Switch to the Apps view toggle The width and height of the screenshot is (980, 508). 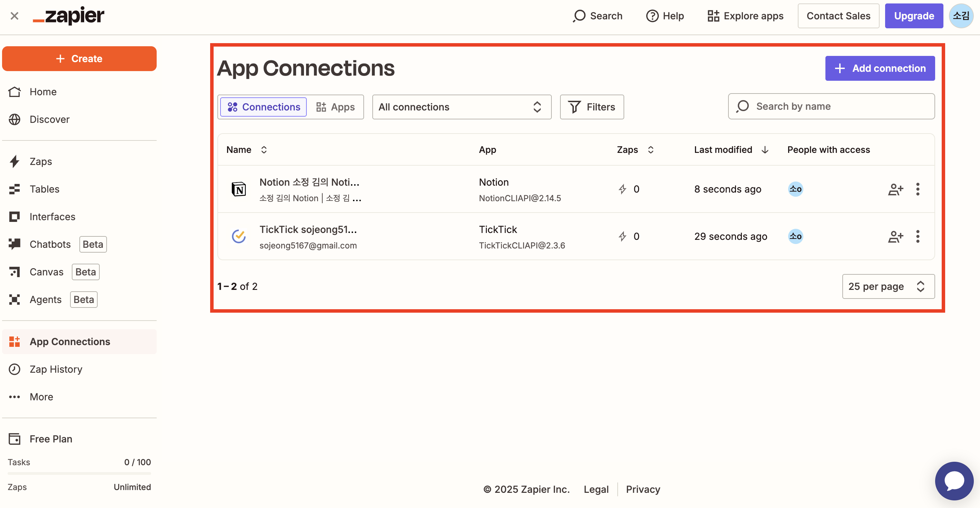coord(335,107)
